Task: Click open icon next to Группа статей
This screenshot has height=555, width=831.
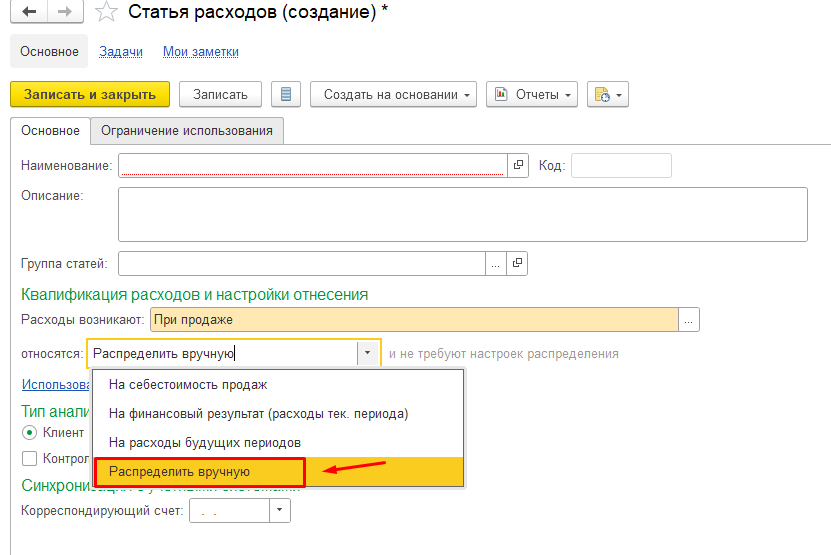Action: [x=518, y=263]
